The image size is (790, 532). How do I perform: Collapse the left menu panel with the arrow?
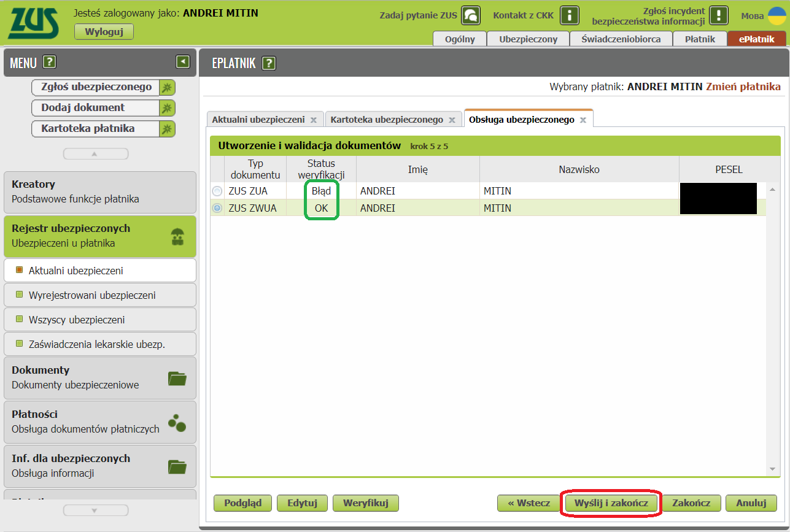(x=182, y=61)
